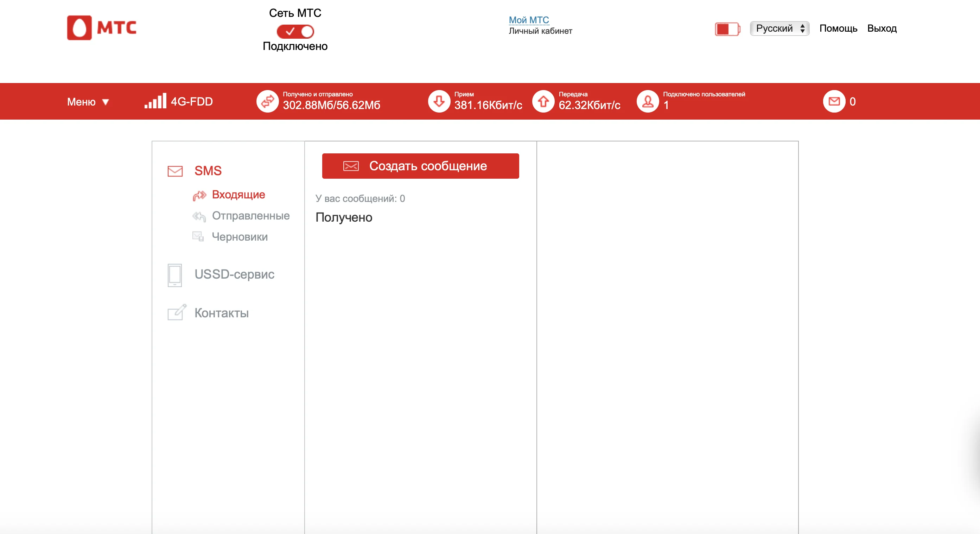
Task: Click the MTS logo
Action: click(x=102, y=28)
